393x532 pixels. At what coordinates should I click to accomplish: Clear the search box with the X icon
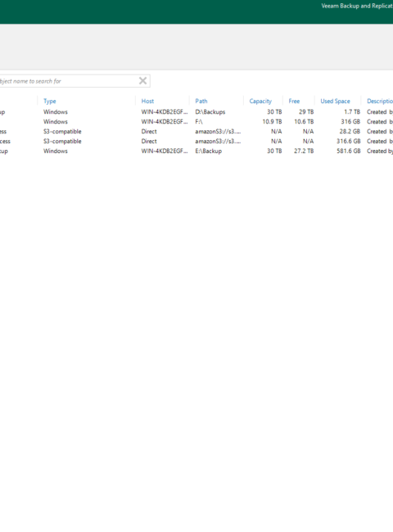[x=143, y=81]
